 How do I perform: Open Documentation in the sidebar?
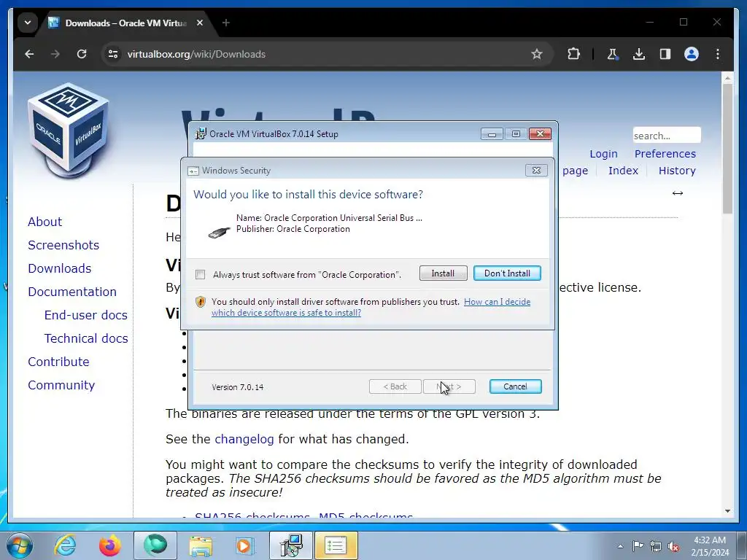(72, 292)
